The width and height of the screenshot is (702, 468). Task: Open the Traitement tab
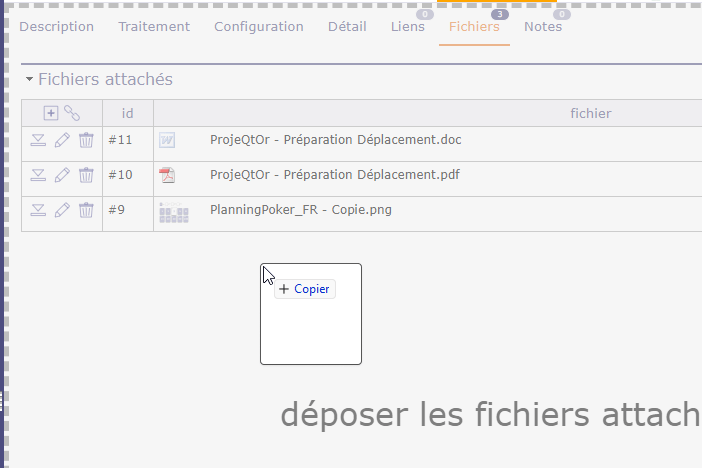pos(154,27)
